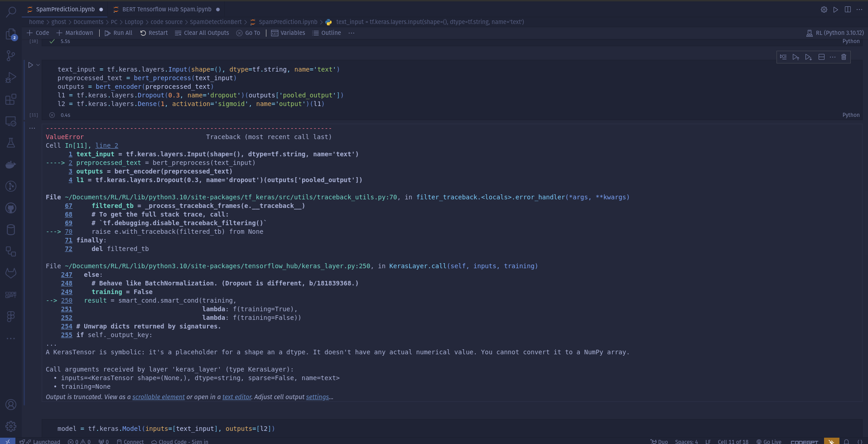The height and width of the screenshot is (444, 868).
Task: Expand the 'Loptop' breadcrumb
Action: point(134,22)
